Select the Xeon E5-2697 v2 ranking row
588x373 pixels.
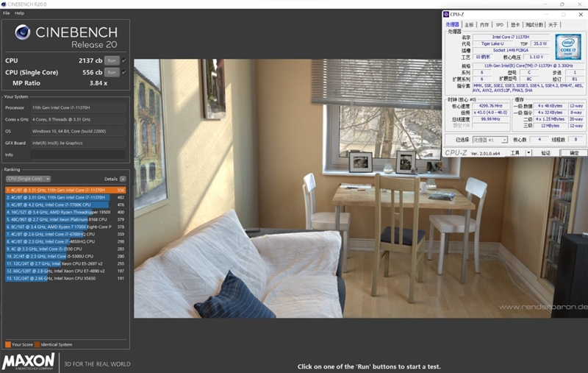(x=65, y=264)
